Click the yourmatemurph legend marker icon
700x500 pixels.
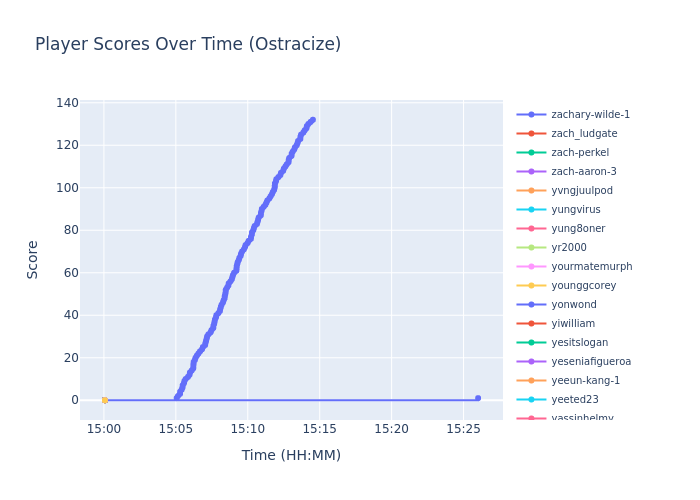(x=531, y=267)
